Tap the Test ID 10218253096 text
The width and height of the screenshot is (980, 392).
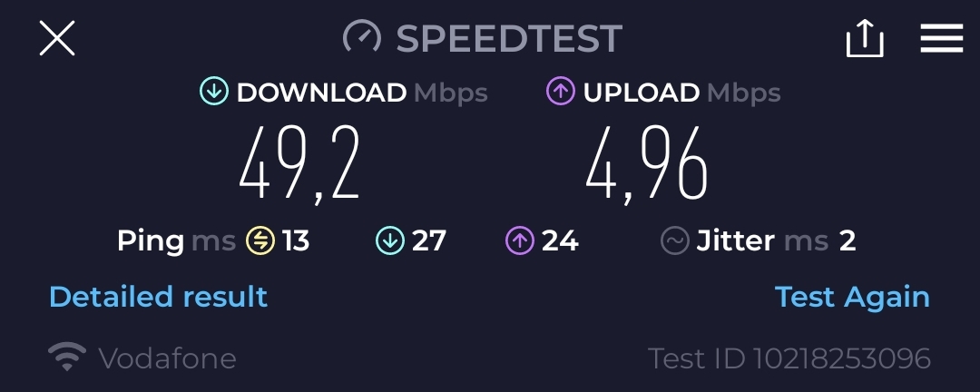tap(789, 358)
